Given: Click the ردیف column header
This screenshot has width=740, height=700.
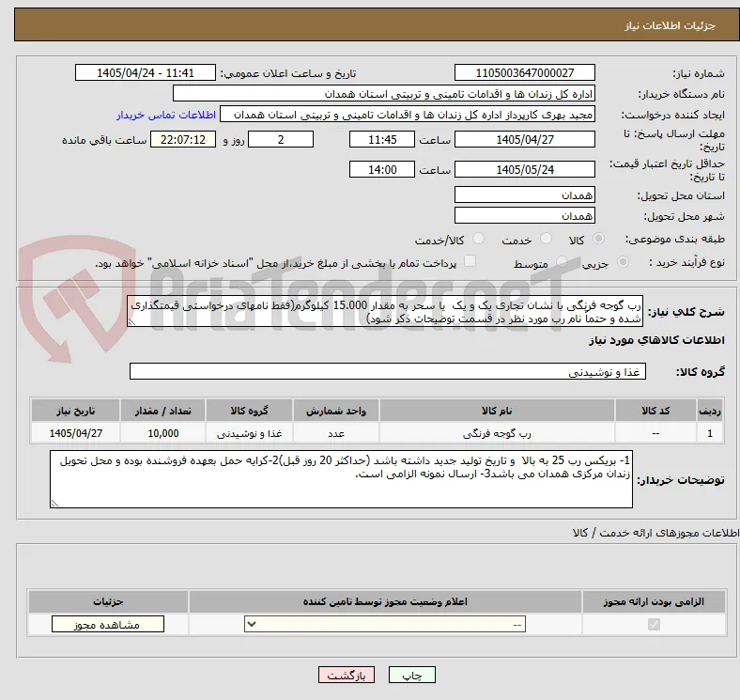Looking at the screenshot, I should [710, 411].
